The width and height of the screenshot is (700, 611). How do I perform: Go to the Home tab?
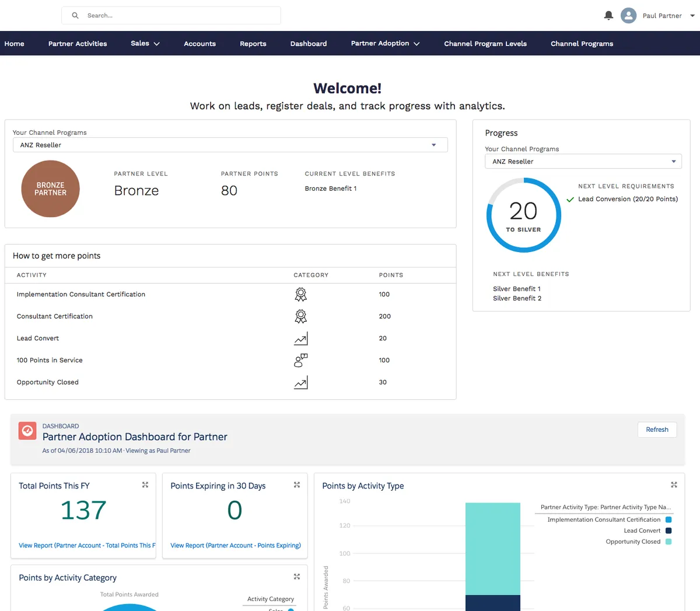14,44
